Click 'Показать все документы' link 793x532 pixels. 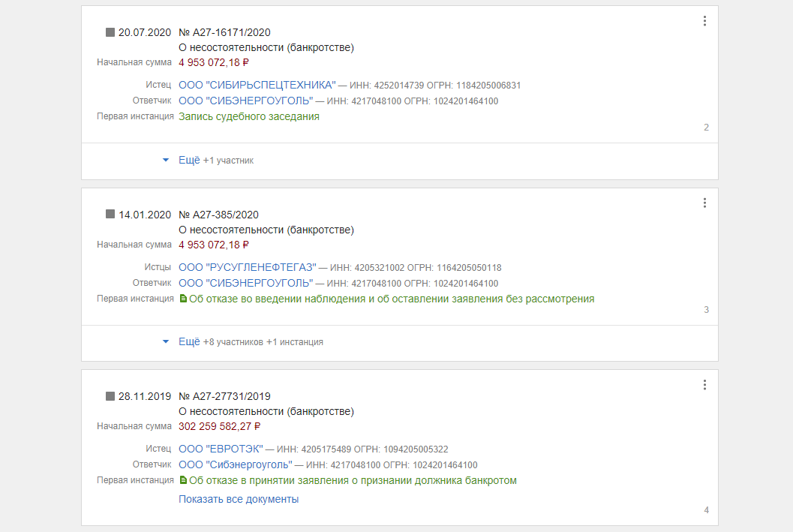[x=239, y=499]
